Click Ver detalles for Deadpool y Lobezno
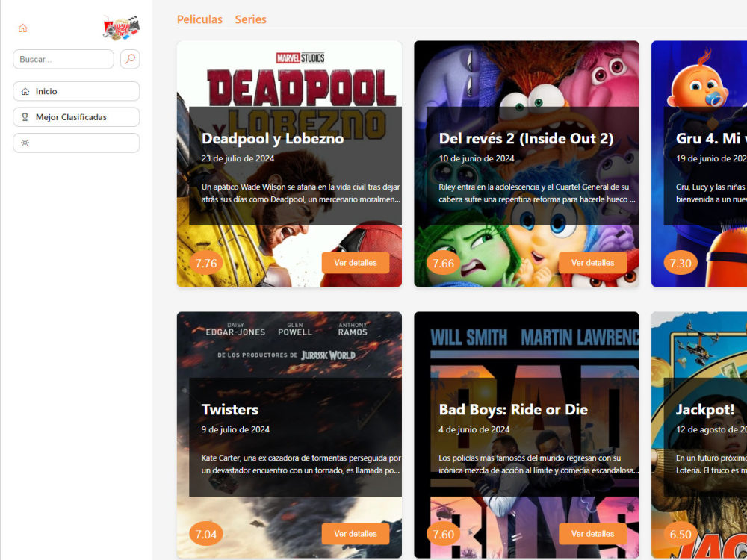The height and width of the screenshot is (560, 747). pyautogui.click(x=356, y=263)
